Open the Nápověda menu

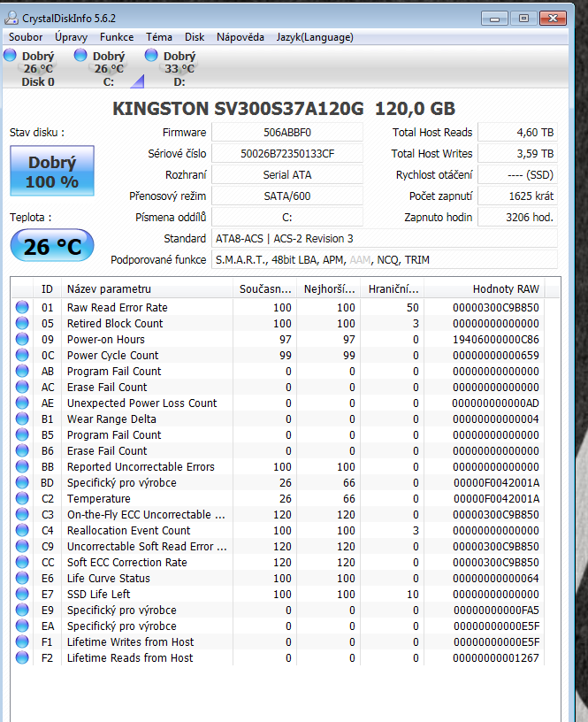tap(241, 37)
